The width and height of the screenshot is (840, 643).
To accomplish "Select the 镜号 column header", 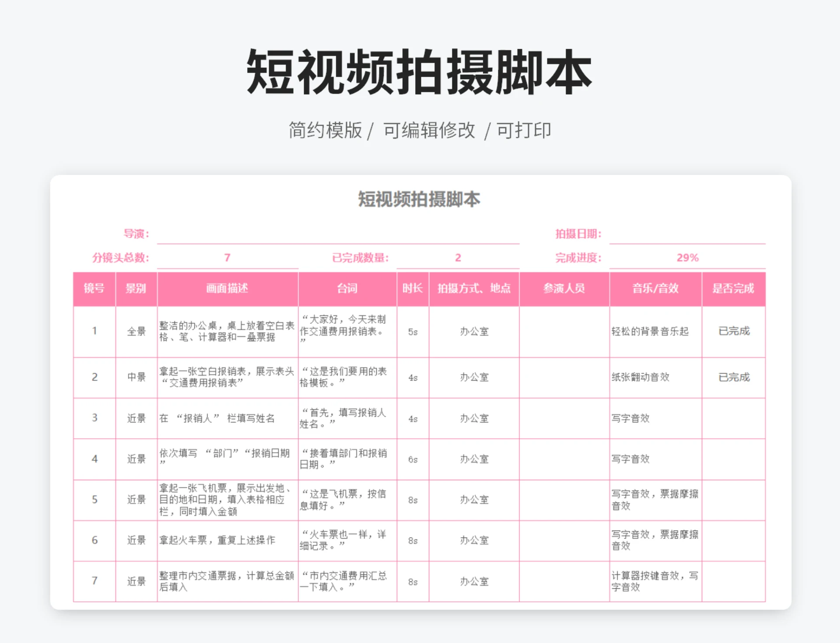I will [x=94, y=289].
